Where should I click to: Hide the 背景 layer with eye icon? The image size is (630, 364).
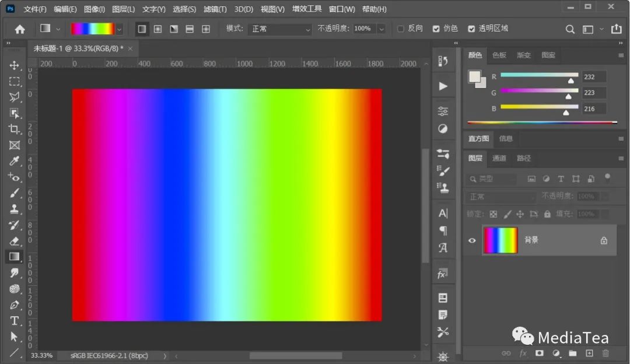[472, 241]
